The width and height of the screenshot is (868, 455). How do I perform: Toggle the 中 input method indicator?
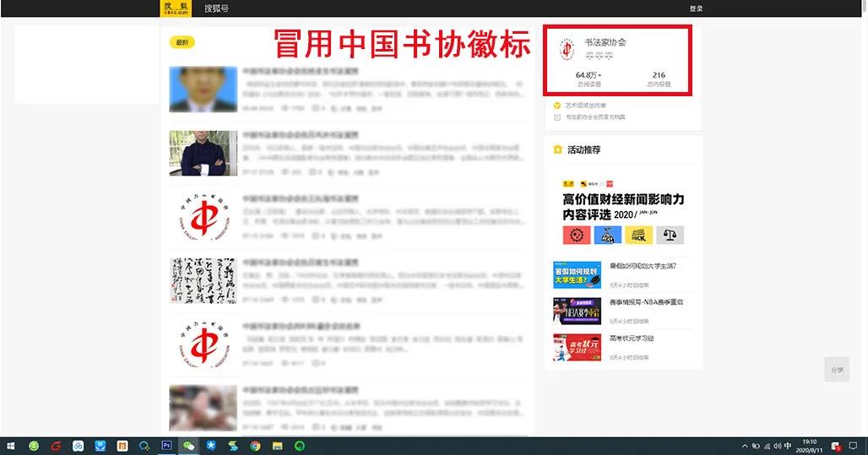(788, 447)
